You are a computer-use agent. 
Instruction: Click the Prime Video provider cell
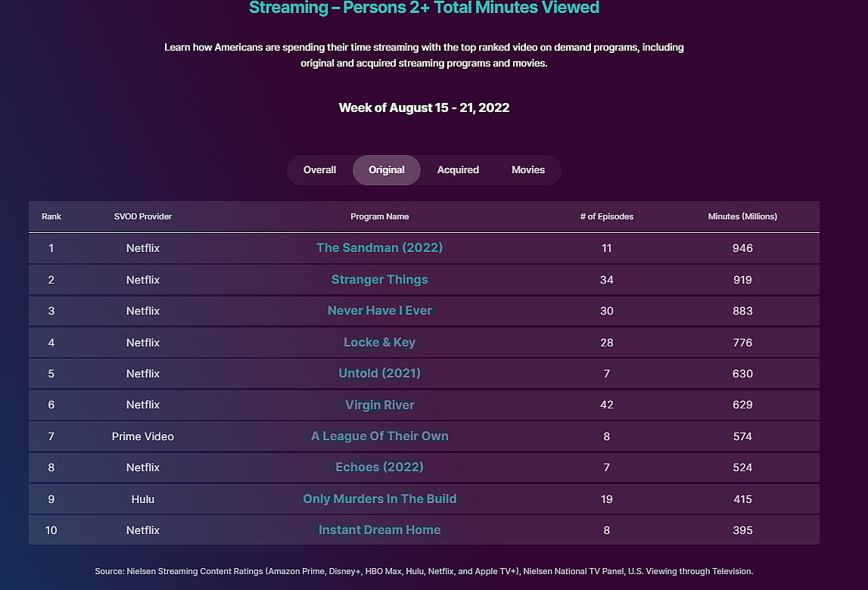(143, 436)
